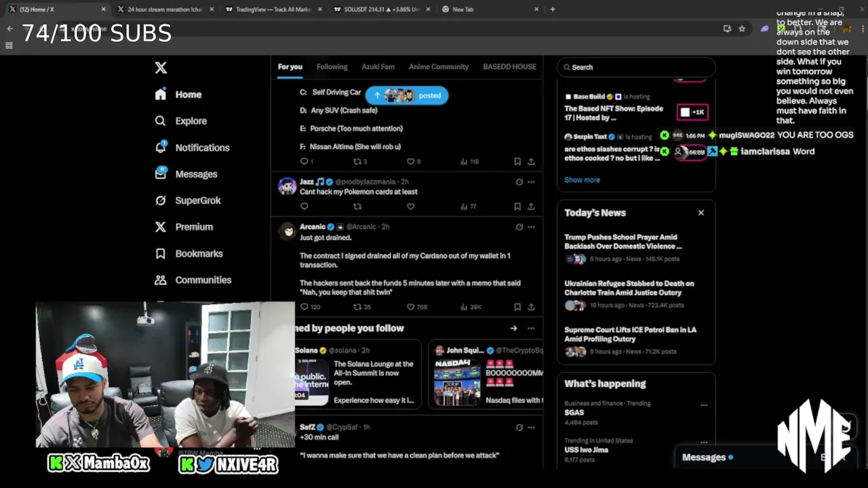
Task: Bookmark the Self Driving Car poll post
Action: coord(517,161)
